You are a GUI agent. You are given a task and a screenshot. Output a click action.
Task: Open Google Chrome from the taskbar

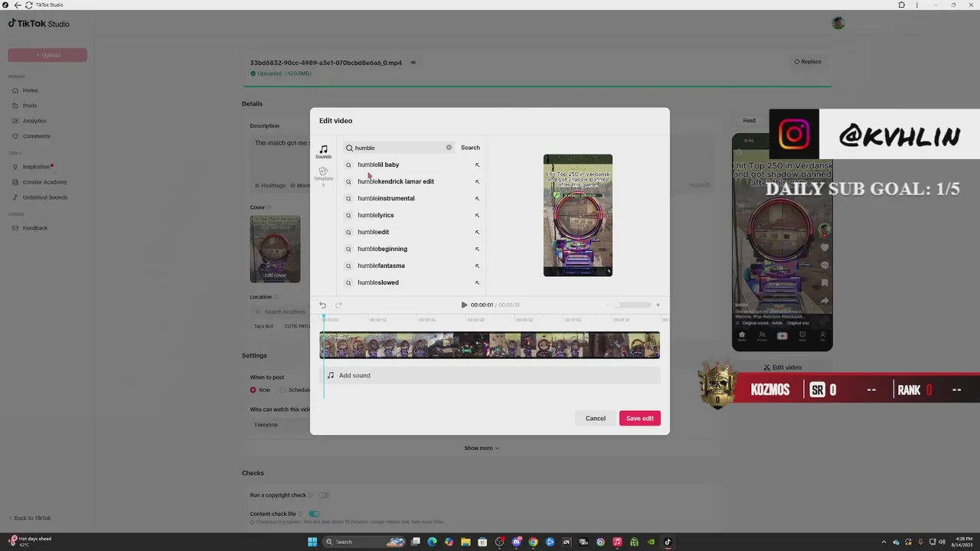click(x=533, y=542)
